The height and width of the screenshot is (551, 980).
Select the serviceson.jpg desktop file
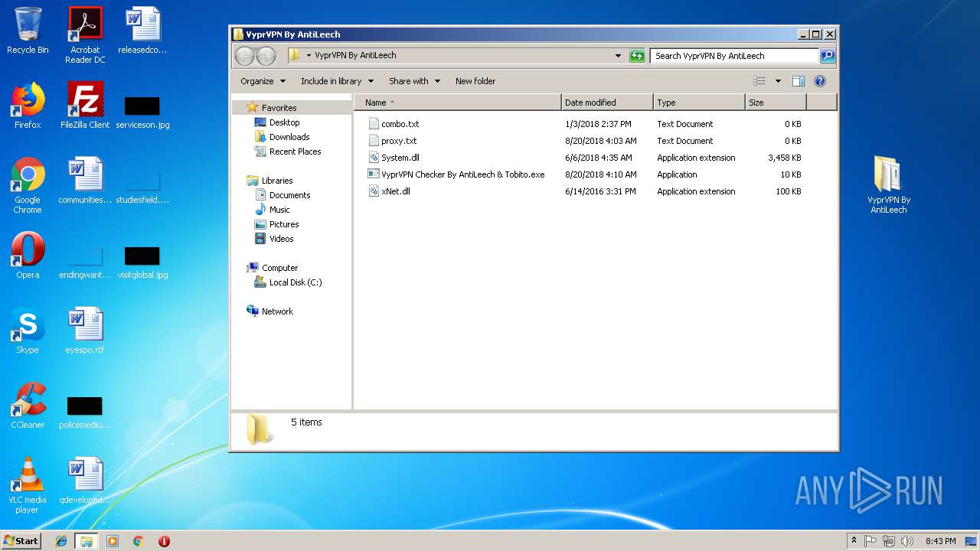point(142,112)
